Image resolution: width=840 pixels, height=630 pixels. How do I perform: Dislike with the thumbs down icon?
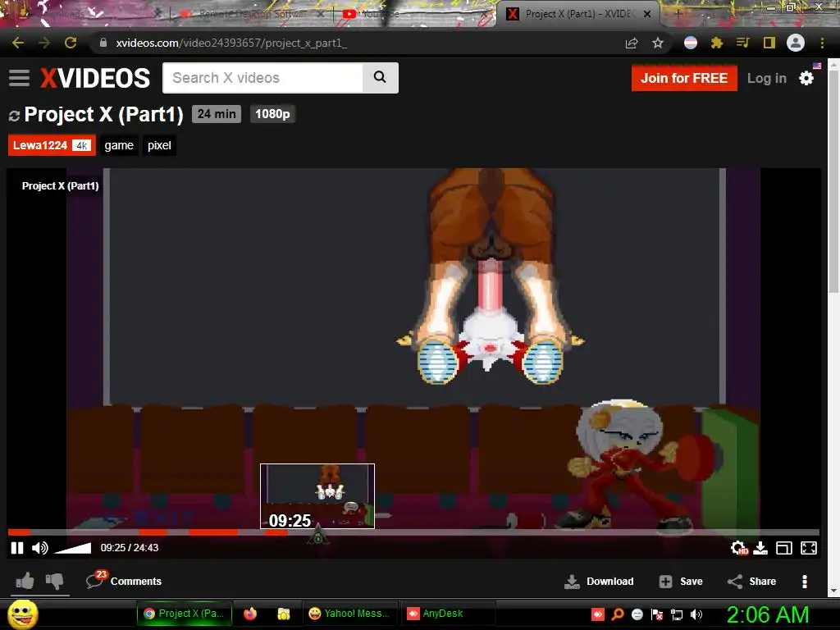pos(54,582)
